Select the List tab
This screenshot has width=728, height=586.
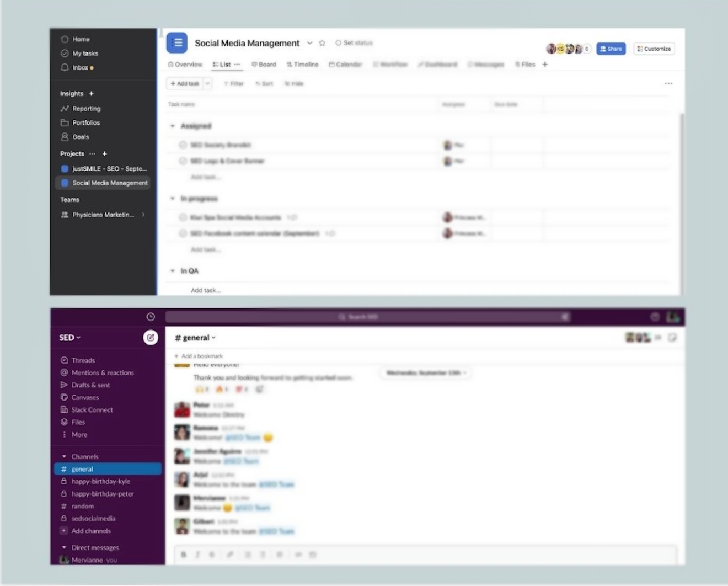point(222,65)
